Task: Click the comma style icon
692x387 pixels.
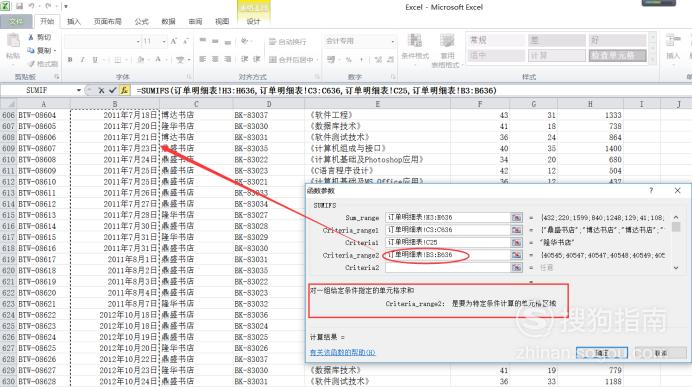Action: [361, 60]
